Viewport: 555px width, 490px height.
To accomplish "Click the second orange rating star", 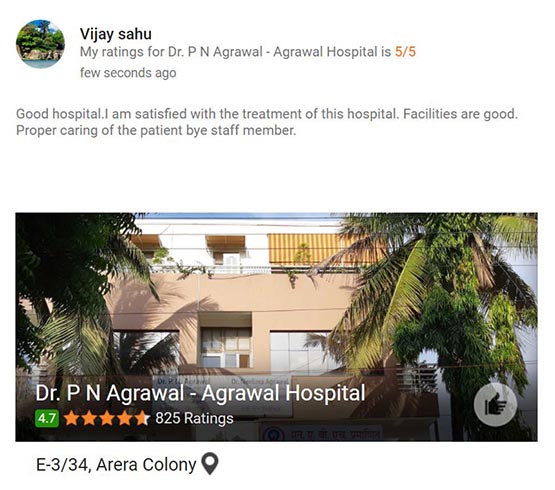I will (x=89, y=418).
